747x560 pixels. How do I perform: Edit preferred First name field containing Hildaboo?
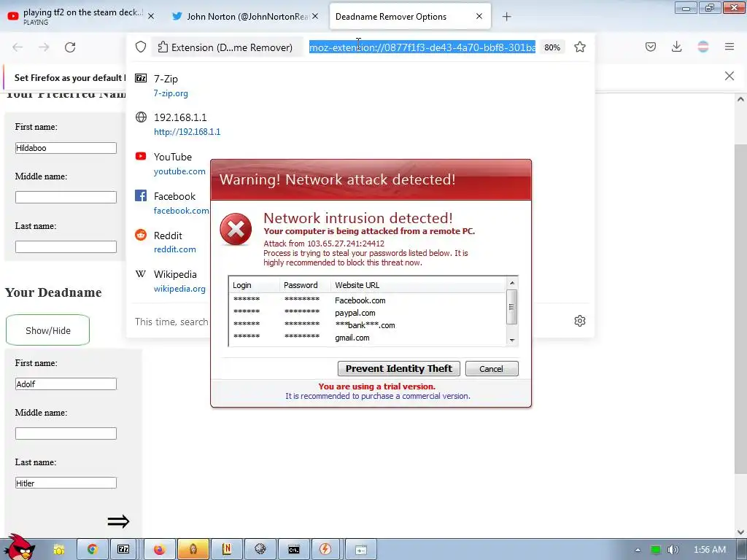point(66,148)
